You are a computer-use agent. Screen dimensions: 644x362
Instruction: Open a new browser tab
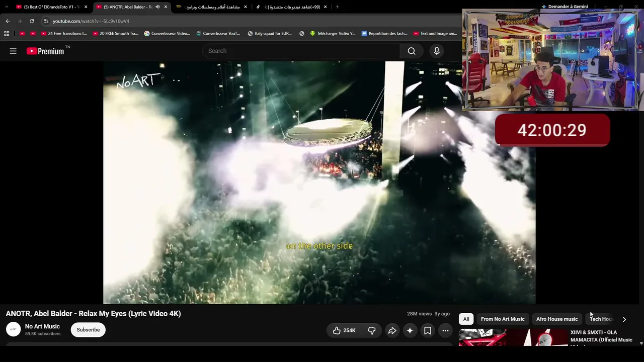tap(337, 7)
